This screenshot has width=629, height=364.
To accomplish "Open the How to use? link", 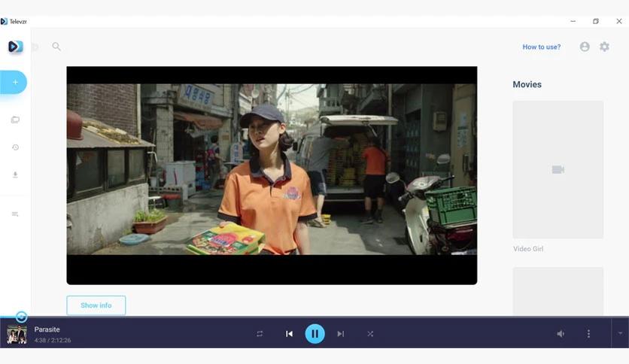I will point(542,47).
